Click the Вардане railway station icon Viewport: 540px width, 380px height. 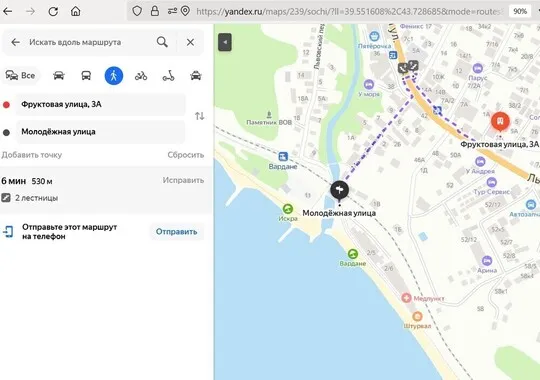283,157
